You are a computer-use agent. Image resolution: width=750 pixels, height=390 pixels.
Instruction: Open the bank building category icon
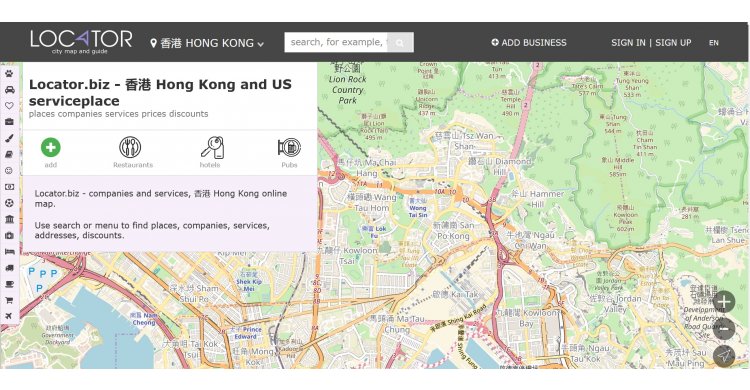pos(9,219)
